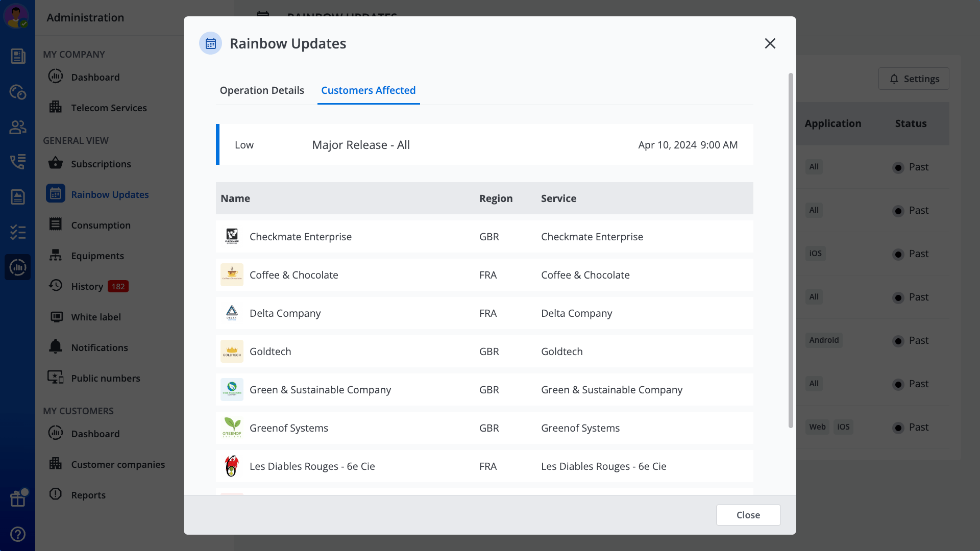Toggle Past status radio button Android row

pos(898,340)
